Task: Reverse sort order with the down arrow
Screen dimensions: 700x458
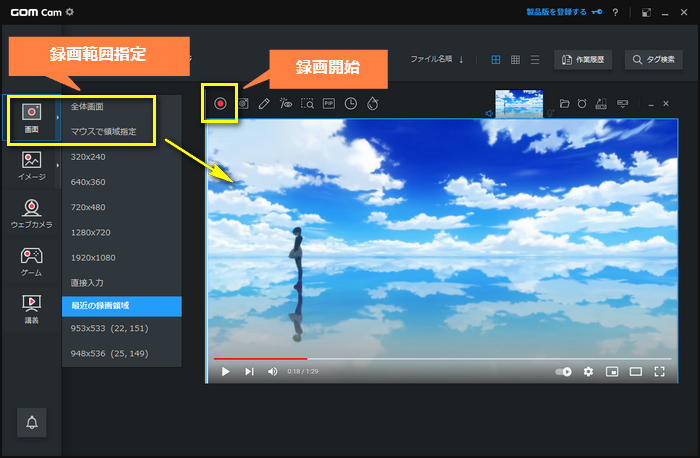Action: click(x=461, y=59)
